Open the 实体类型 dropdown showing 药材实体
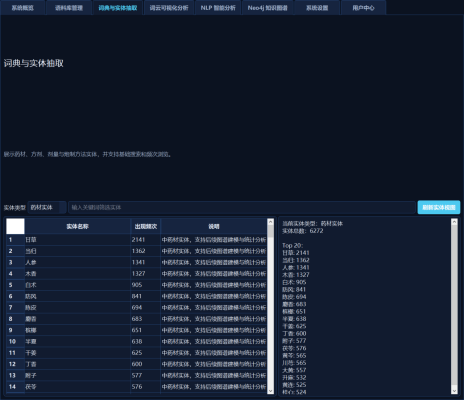The height and width of the screenshot is (400, 465). click(47, 207)
